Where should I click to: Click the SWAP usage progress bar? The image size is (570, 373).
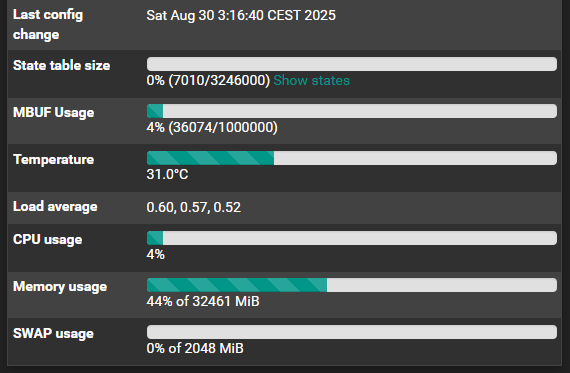[x=352, y=332]
